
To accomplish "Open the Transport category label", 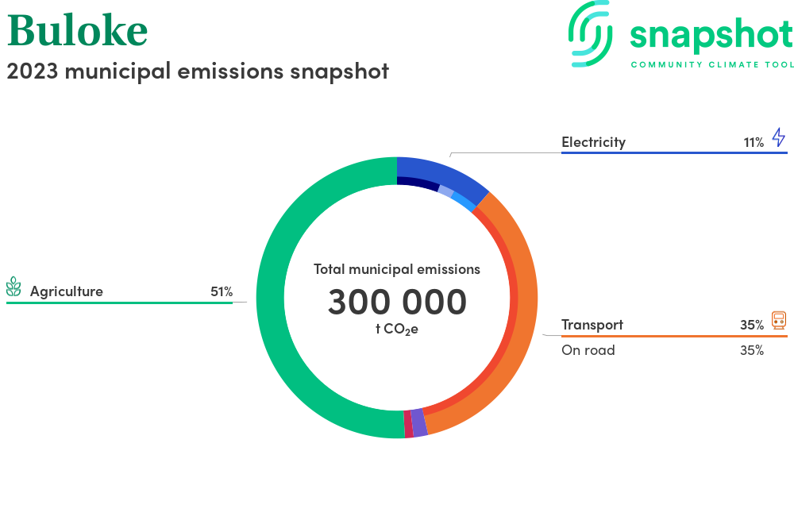I will coord(592,325).
